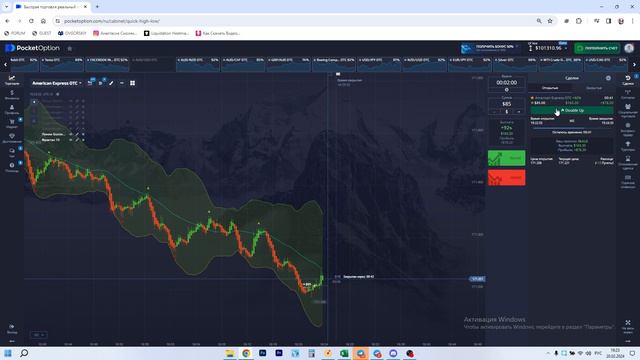Image resolution: width=640 pixels, height=360 pixels.
Task: Open the multi-chart grid layout icon
Action: tap(132, 83)
